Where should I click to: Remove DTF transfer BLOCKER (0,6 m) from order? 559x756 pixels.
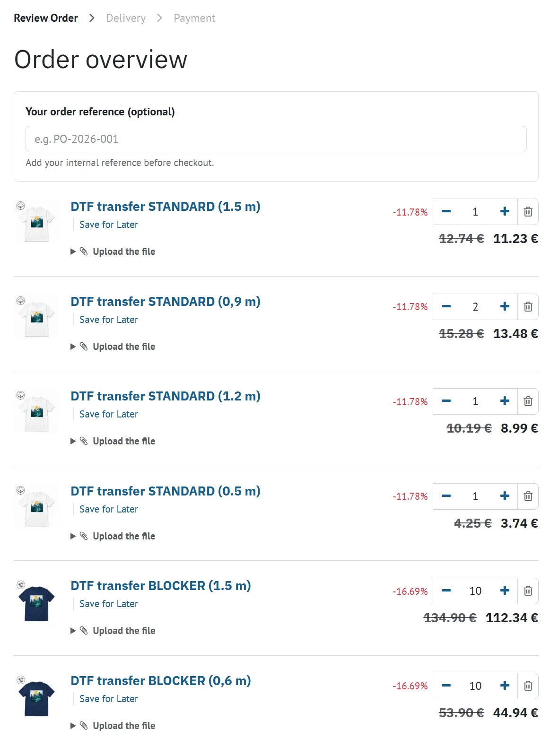[x=528, y=686]
